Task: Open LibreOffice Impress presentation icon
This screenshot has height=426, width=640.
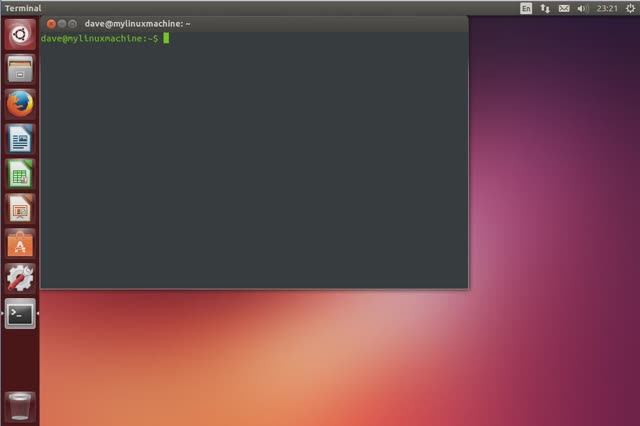Action: tap(20, 209)
